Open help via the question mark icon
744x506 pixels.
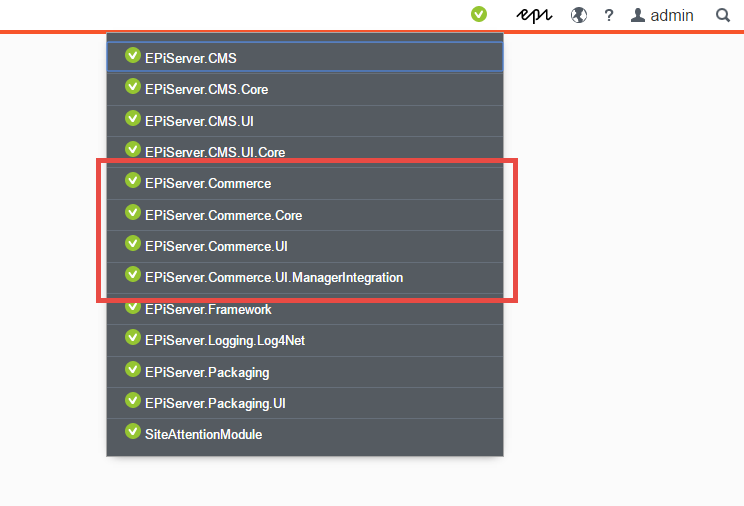point(608,16)
